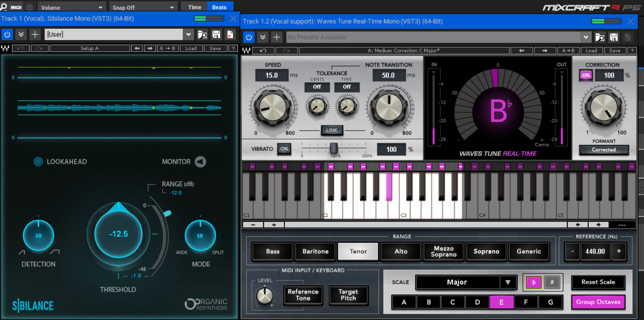Click Load in Waves Tune toolbar
The image size is (644, 320).
591,51
